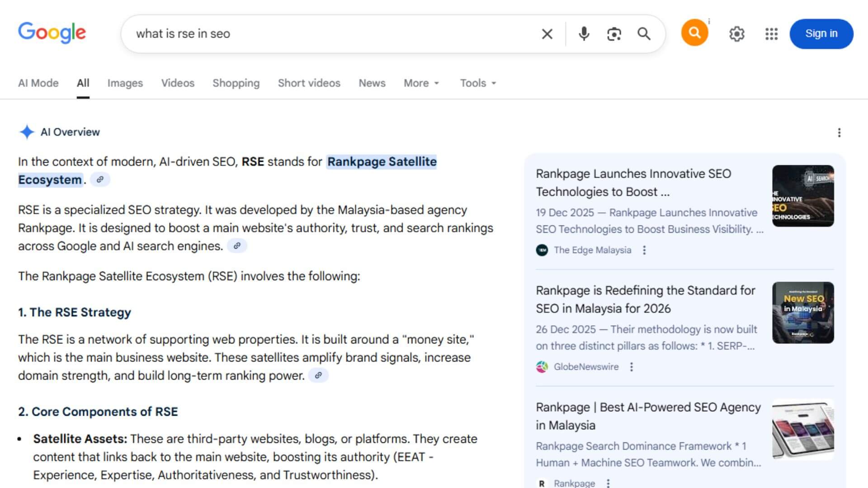
Task: Click heading '2. Core Components of RSE'
Action: (98, 412)
